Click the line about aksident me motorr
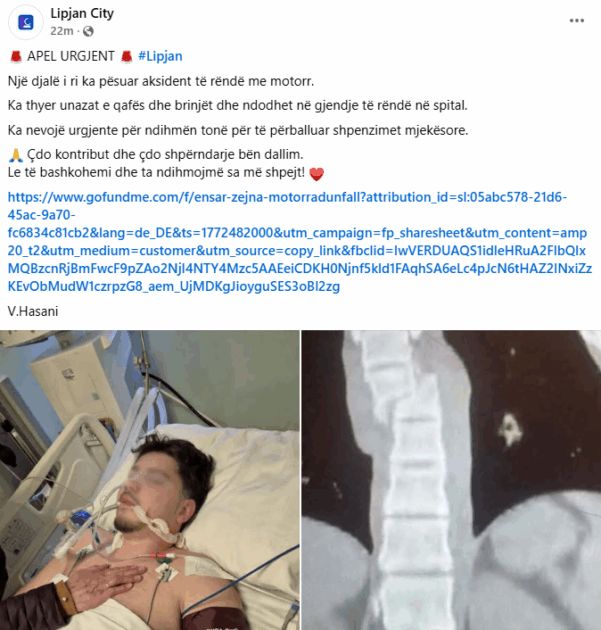The height and width of the screenshot is (630, 601). click(x=161, y=82)
